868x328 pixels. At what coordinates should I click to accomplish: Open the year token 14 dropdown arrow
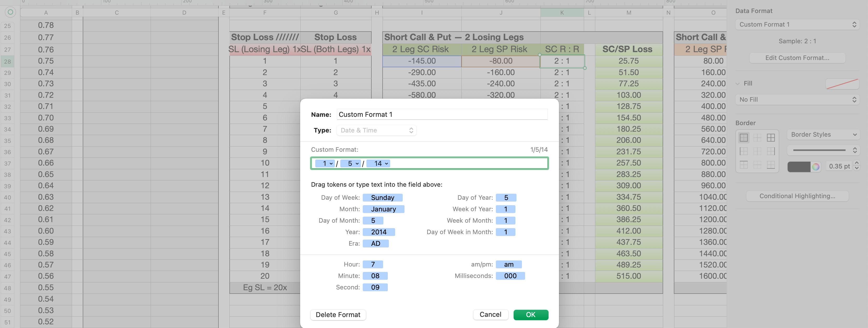tap(387, 164)
